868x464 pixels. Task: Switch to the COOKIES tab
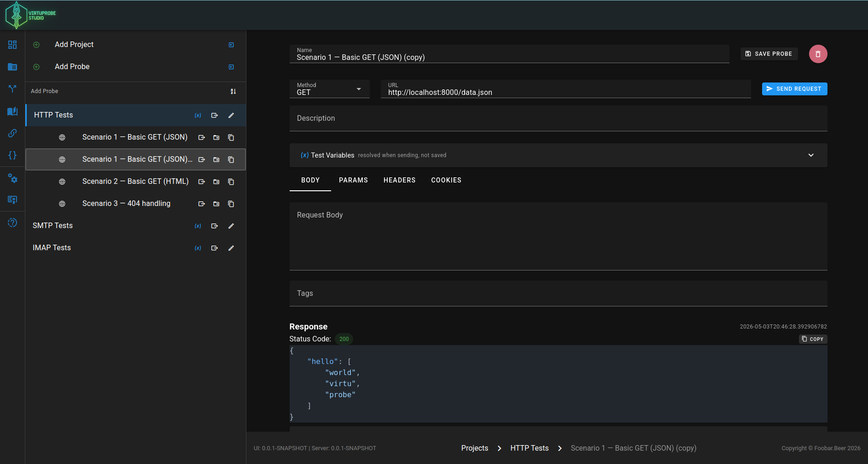tap(446, 180)
